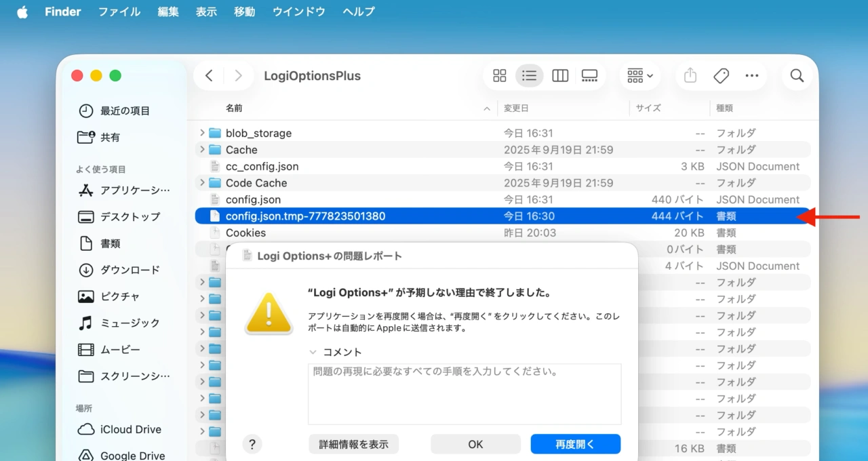Switch to gallery view layout
Viewport: 868px width, 461px height.
coord(589,75)
